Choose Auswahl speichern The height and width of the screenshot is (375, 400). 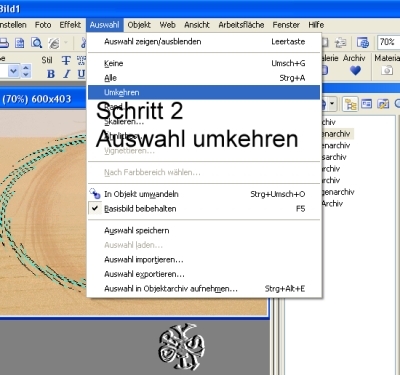coord(204,230)
